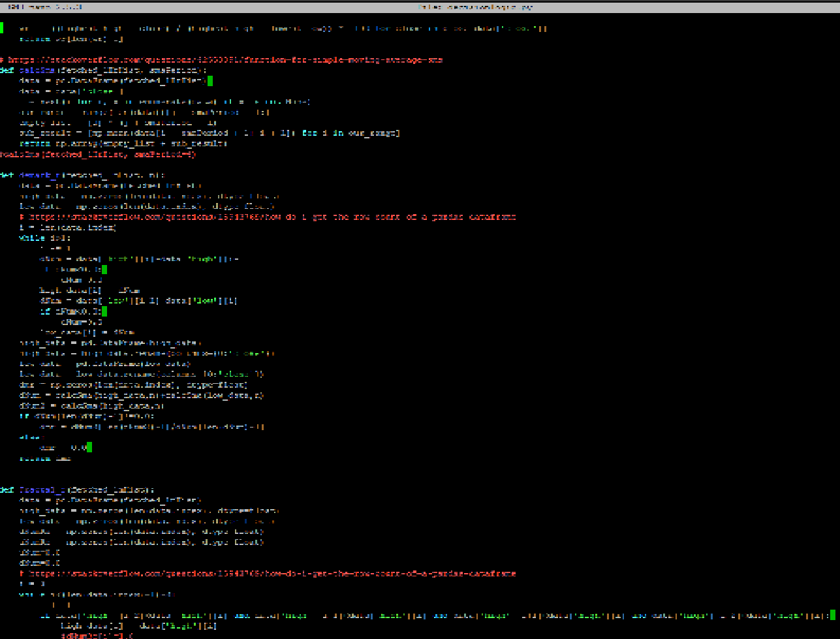Click green marker ending the long data['high'] if-condition
This screenshot has width=840, height=639.
pyautogui.click(x=832, y=615)
